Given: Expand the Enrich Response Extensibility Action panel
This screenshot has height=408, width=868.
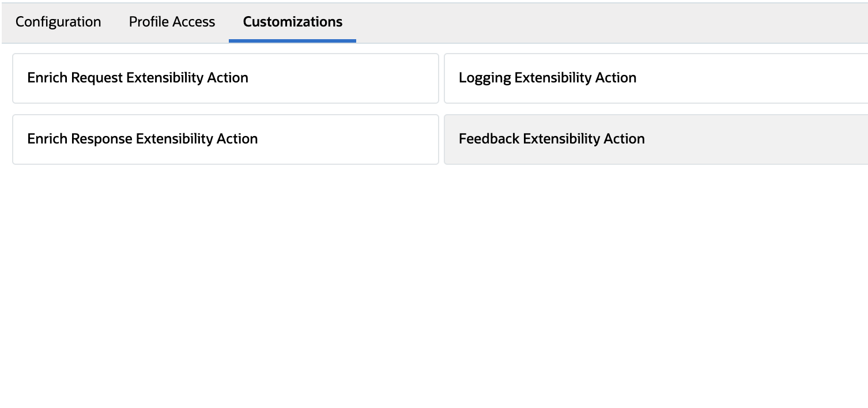Looking at the screenshot, I should [x=225, y=139].
